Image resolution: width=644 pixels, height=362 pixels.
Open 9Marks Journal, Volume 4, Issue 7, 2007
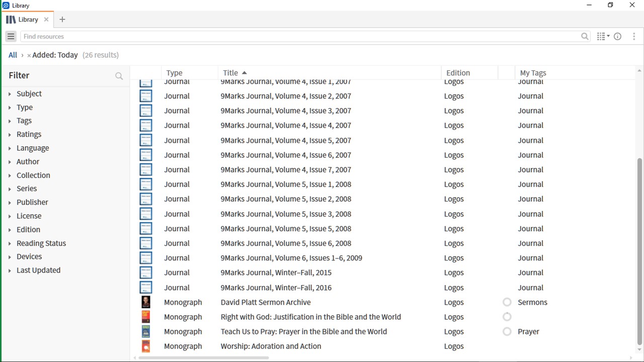coord(286,169)
